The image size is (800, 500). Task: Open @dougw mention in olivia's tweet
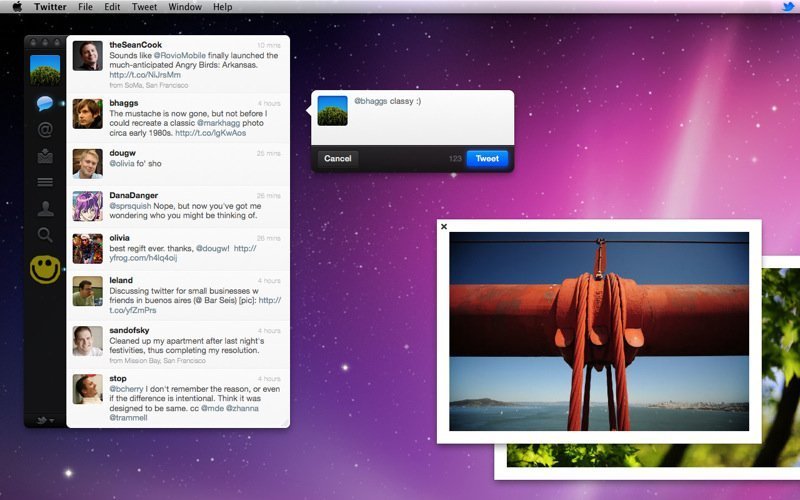[x=212, y=248]
